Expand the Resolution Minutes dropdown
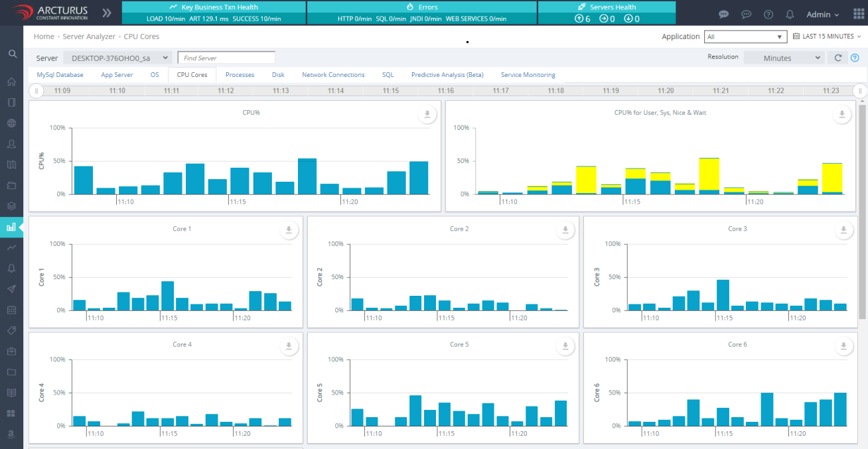The height and width of the screenshot is (449, 868). pos(783,58)
